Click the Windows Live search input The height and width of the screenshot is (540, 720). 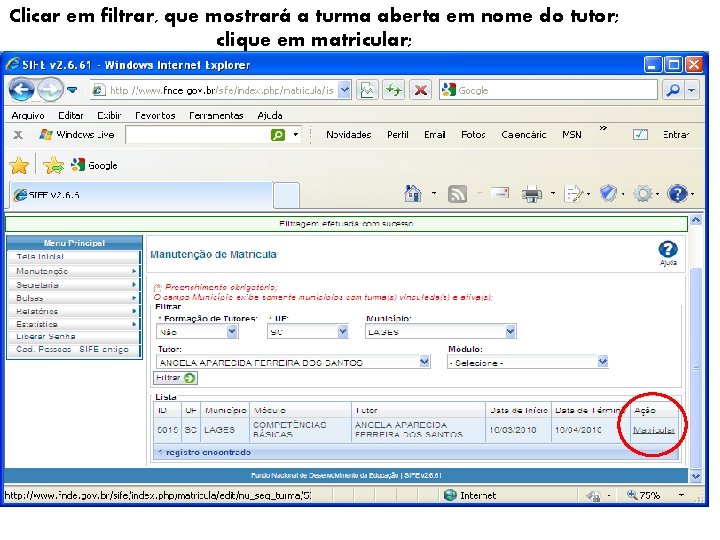[197, 135]
